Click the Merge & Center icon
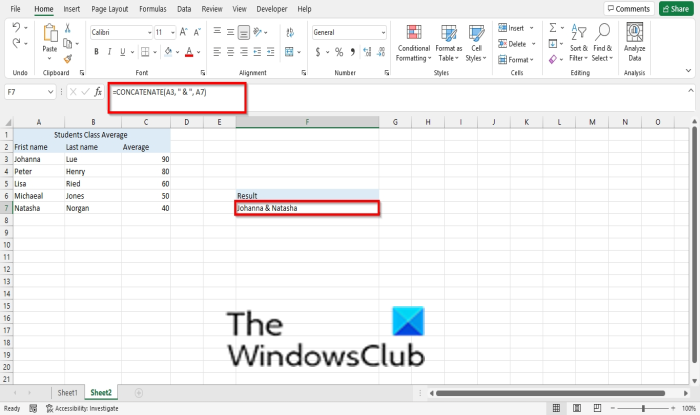 [289, 52]
